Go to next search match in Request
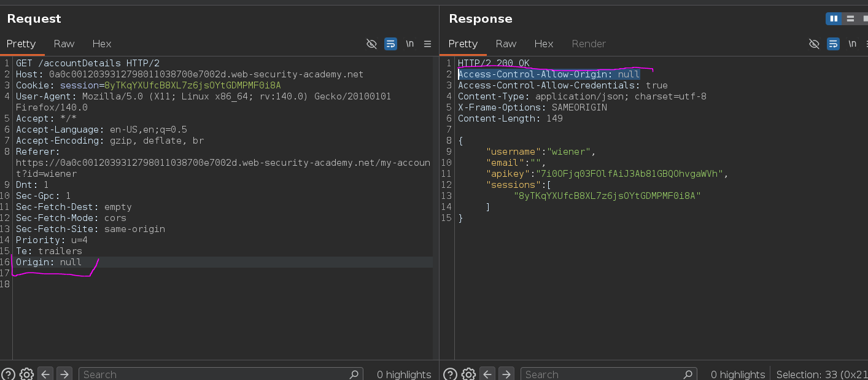 65,374
